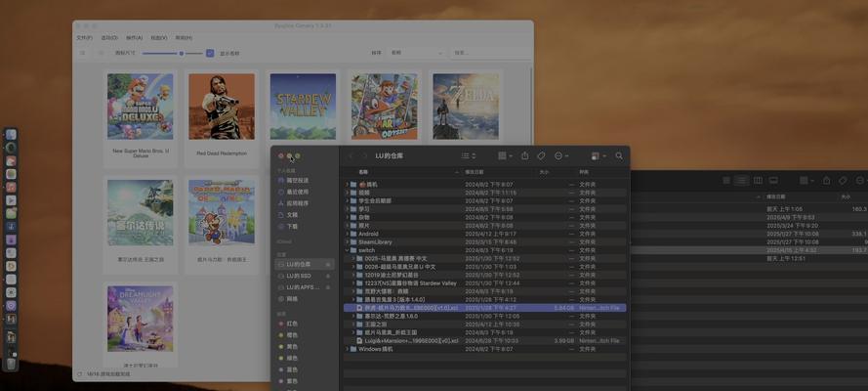The width and height of the screenshot is (868, 391).
Task: Open the sort order dropdown in Ryujinx
Action: pyautogui.click(x=406, y=53)
